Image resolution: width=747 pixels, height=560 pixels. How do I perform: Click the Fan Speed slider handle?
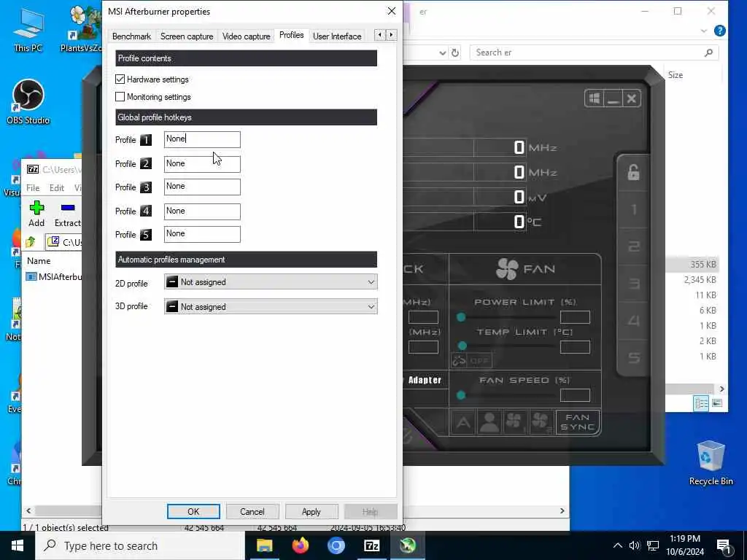(x=461, y=395)
